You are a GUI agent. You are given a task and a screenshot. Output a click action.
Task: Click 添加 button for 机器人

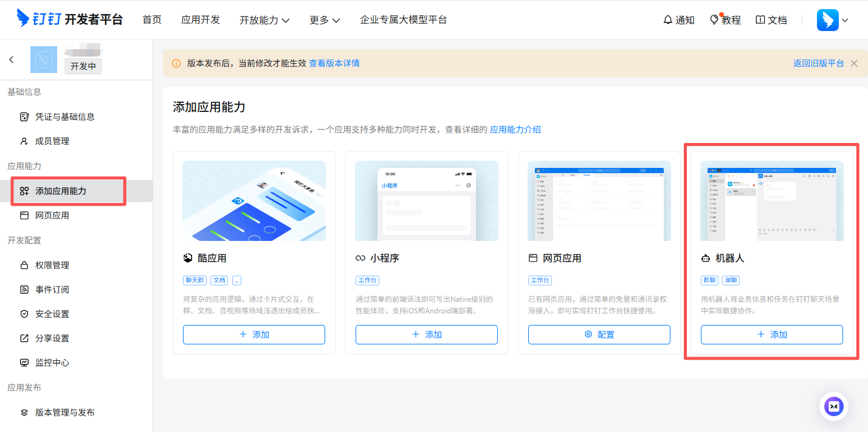pos(771,335)
